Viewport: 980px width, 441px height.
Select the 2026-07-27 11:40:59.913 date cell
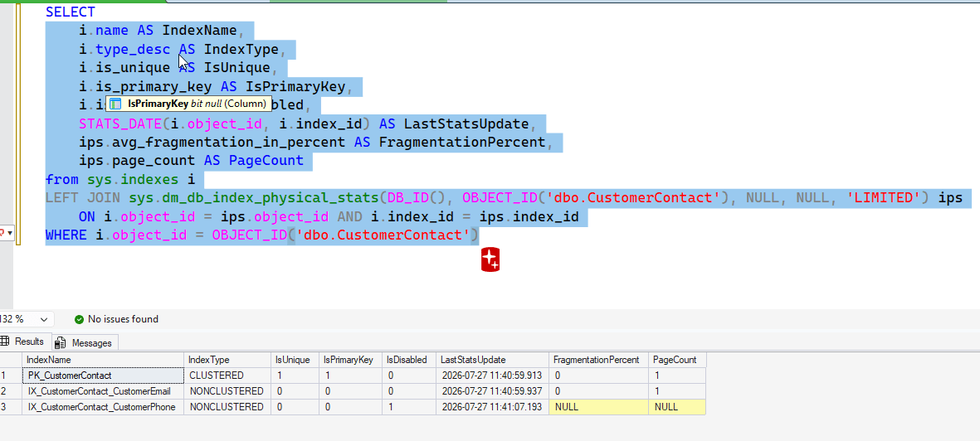(x=492, y=376)
